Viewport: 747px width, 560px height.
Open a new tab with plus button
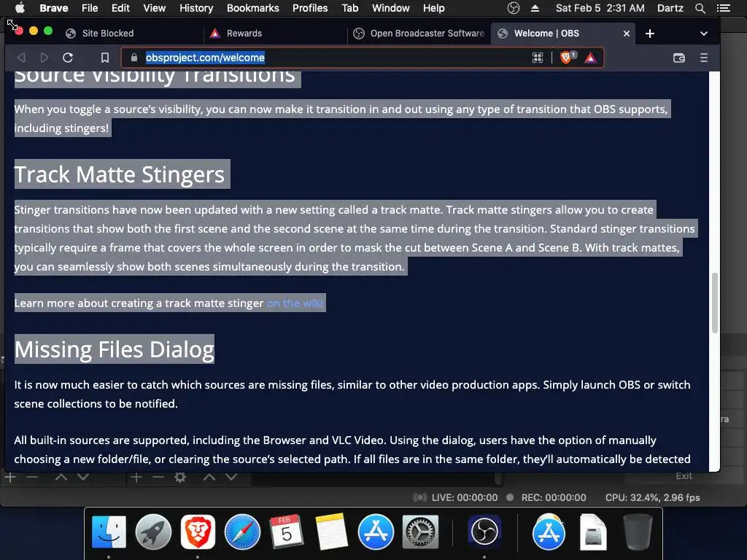[x=650, y=34]
